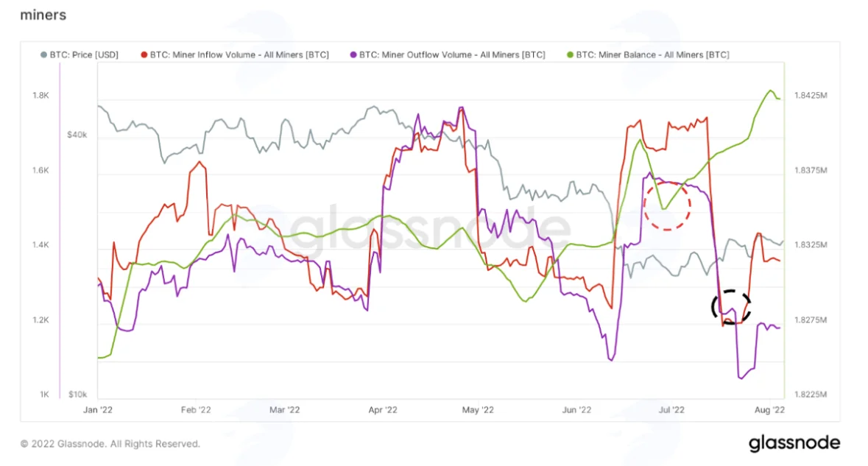Click the red Inflow color dot
This screenshot has width=868, height=466.
tap(144, 54)
